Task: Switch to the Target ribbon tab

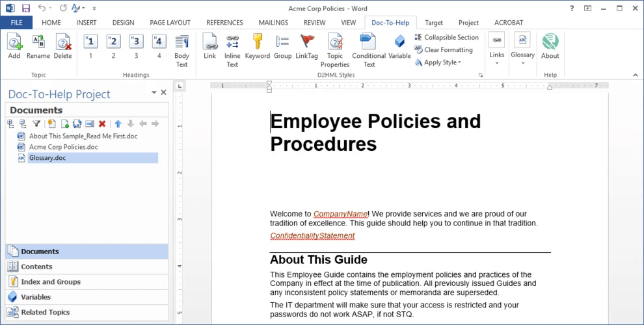Action: pyautogui.click(x=434, y=23)
